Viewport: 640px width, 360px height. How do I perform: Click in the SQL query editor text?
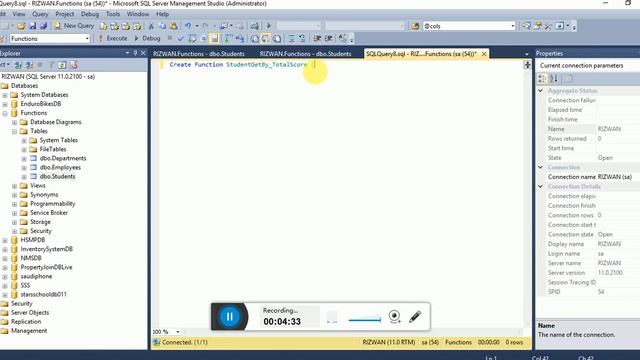[x=238, y=64]
